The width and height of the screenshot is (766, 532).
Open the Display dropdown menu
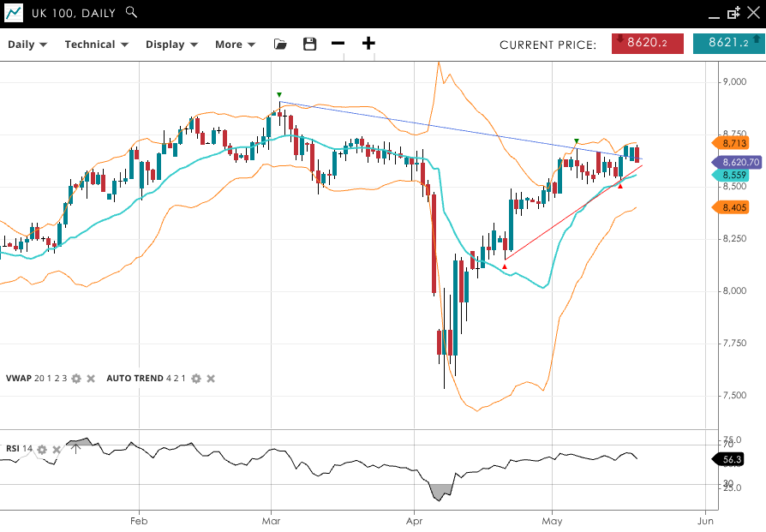[171, 45]
